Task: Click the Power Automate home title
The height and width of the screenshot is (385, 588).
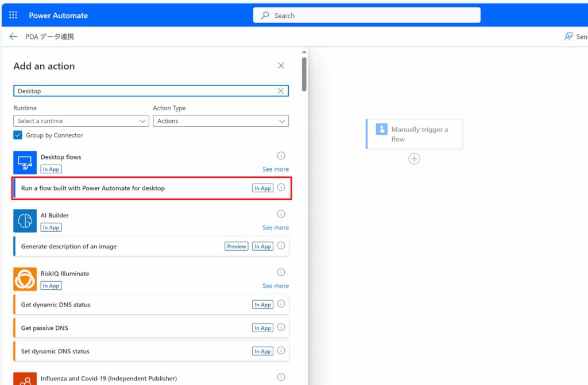Action: tap(59, 15)
